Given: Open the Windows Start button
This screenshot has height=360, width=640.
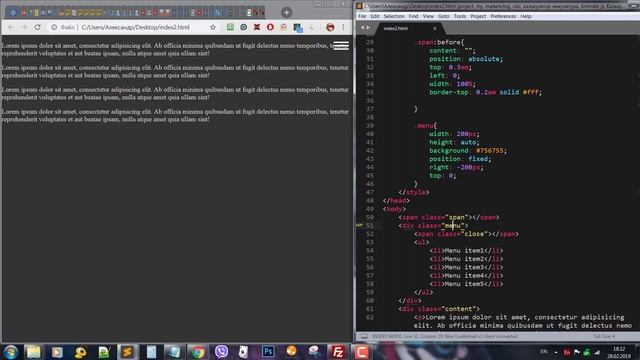Looking at the screenshot, I should (x=11, y=352).
